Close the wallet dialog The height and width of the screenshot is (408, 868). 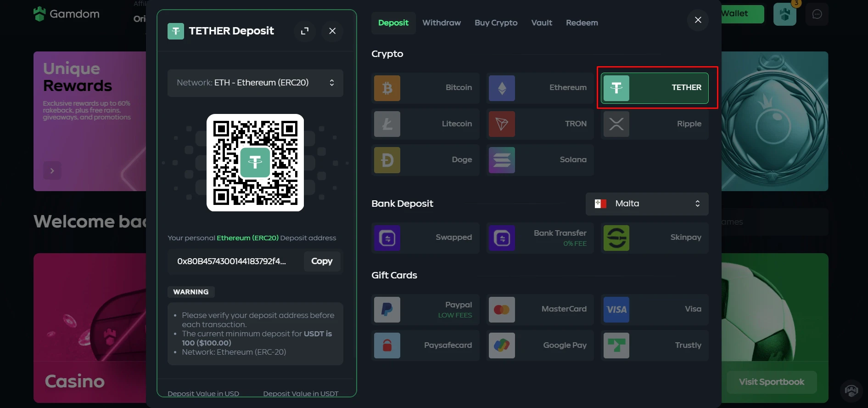click(x=698, y=20)
